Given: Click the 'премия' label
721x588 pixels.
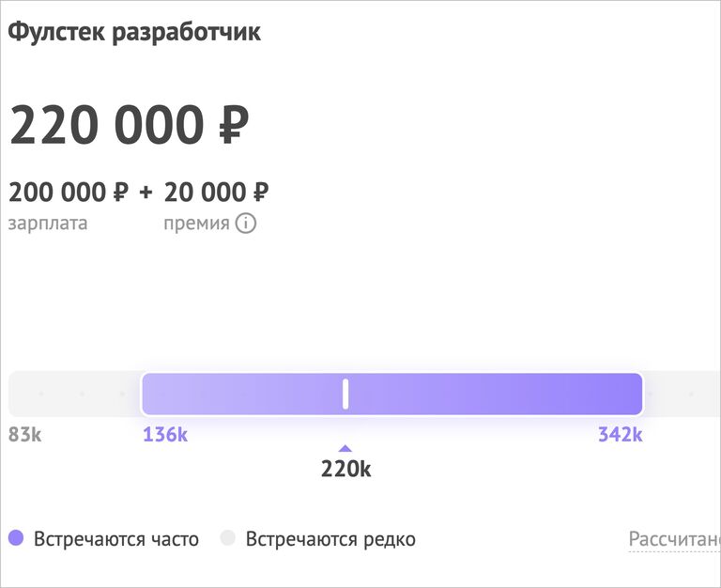Looking at the screenshot, I should (x=196, y=224).
